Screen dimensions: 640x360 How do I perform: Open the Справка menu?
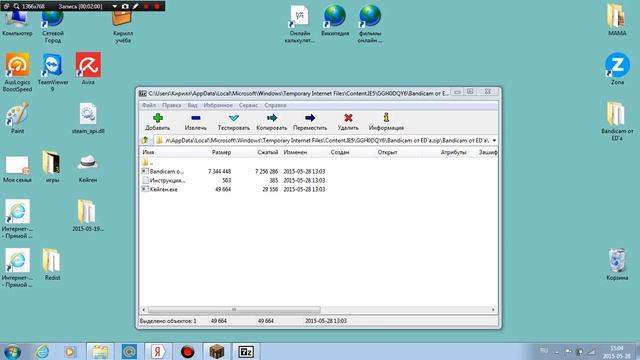(275, 105)
